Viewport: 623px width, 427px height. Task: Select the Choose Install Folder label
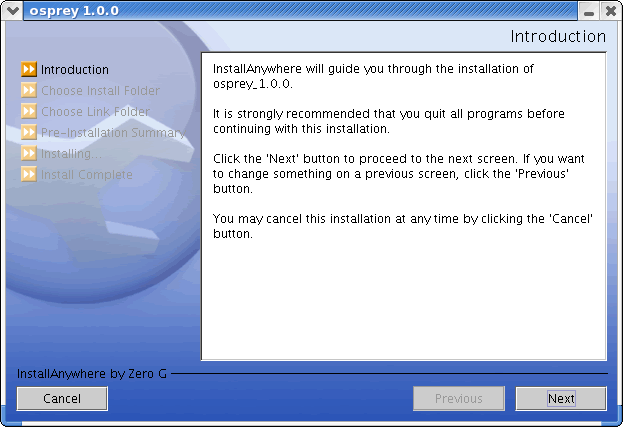pyautogui.click(x=100, y=91)
